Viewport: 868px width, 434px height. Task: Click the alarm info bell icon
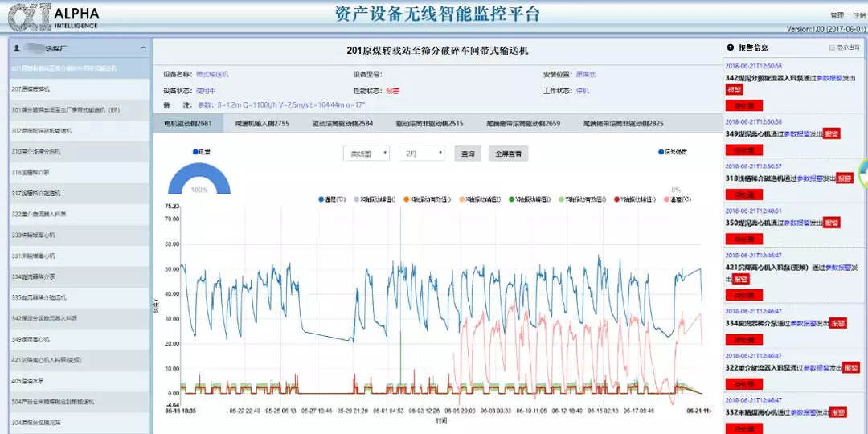point(730,48)
